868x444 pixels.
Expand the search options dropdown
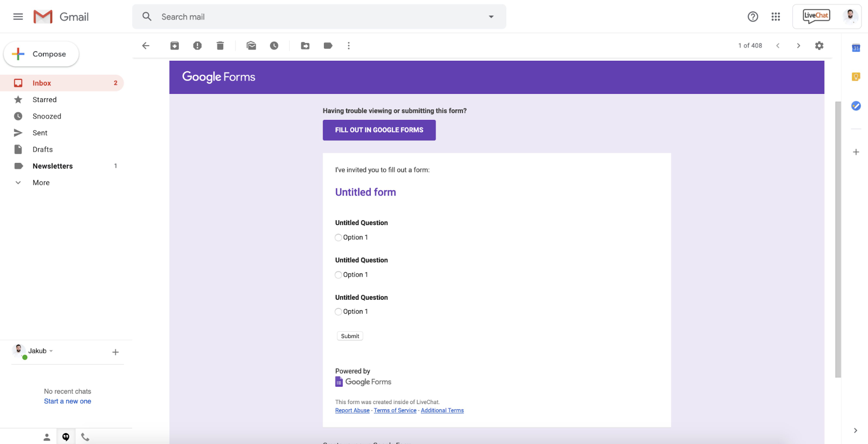[x=491, y=17]
